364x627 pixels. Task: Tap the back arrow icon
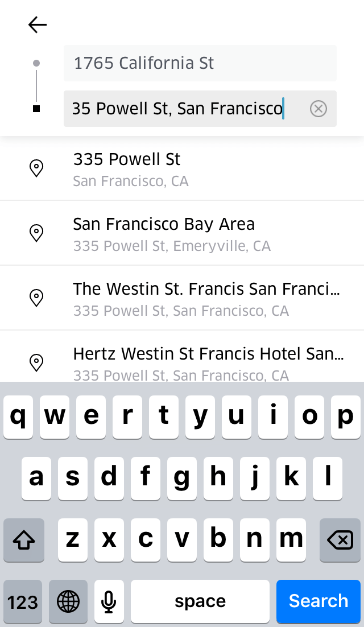[x=37, y=24]
